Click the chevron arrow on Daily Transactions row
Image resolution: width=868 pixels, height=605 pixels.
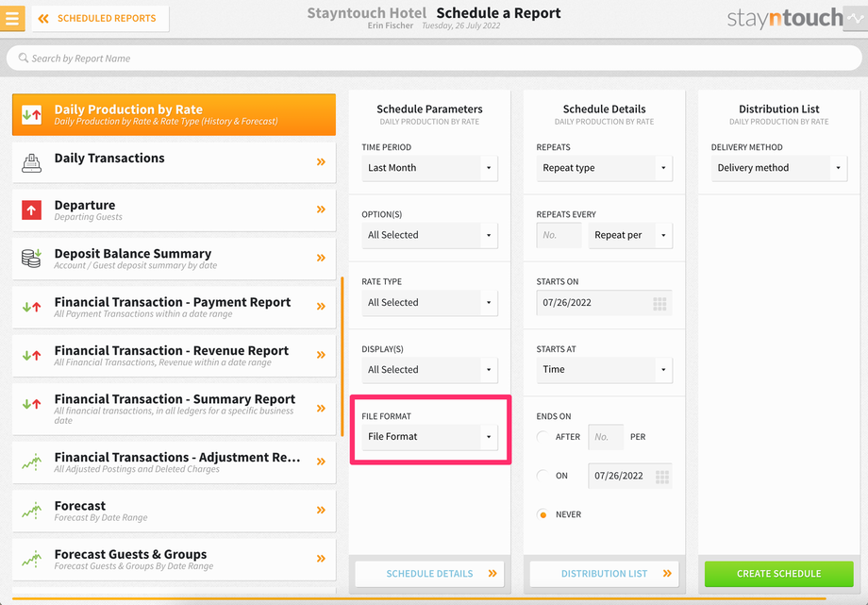coord(321,161)
